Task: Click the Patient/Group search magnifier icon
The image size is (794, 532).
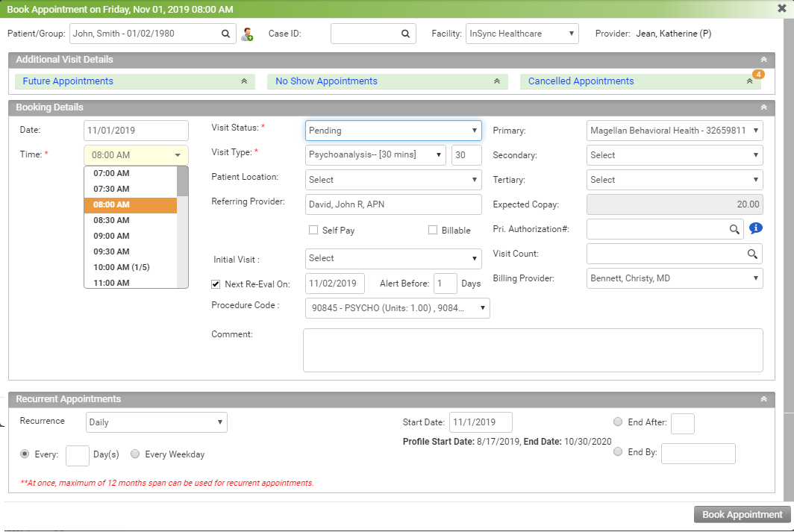Action: pos(226,34)
